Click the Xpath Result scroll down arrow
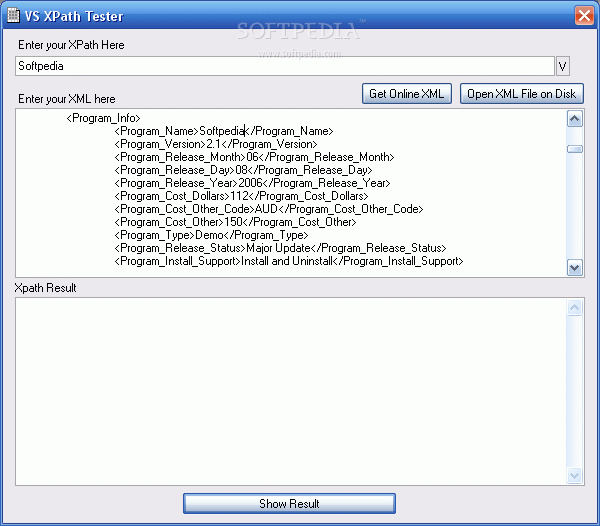Screen dimensions: 600x526 (574, 476)
